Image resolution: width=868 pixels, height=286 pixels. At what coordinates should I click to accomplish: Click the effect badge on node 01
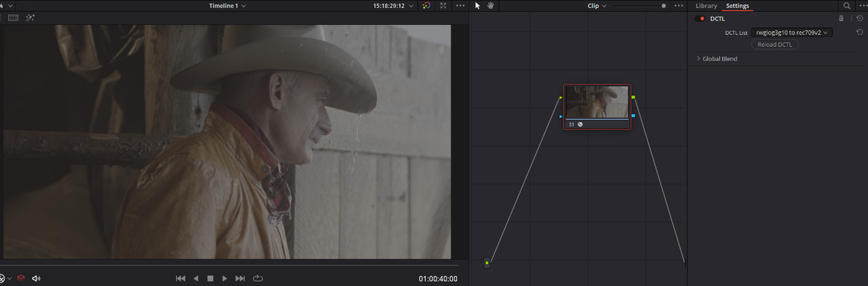[580, 125]
